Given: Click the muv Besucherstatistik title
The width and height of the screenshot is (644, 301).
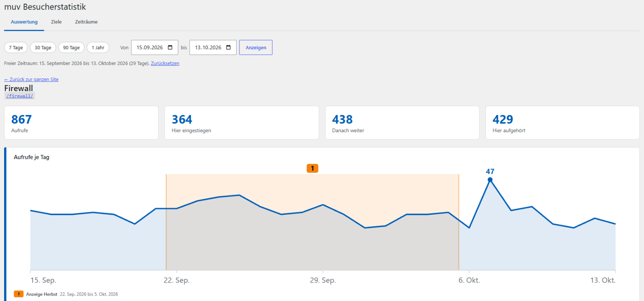Looking at the screenshot, I should tap(45, 7).
